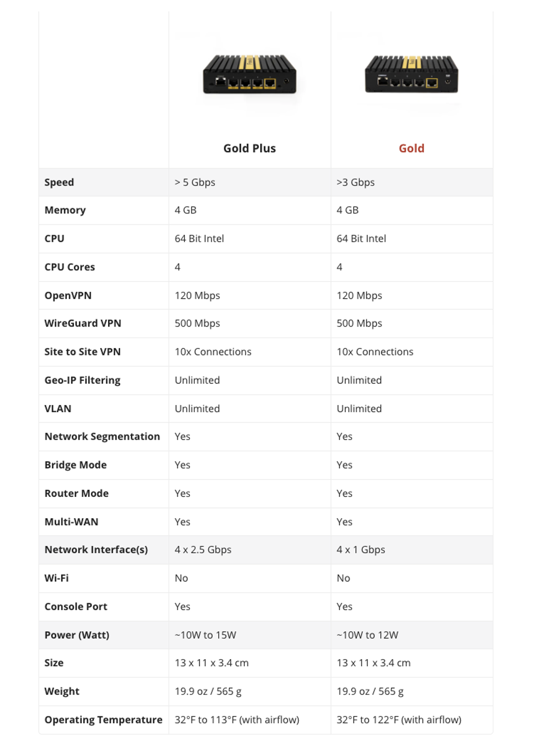
Task: Click the WireGuard VPN row label
Action: point(83,323)
